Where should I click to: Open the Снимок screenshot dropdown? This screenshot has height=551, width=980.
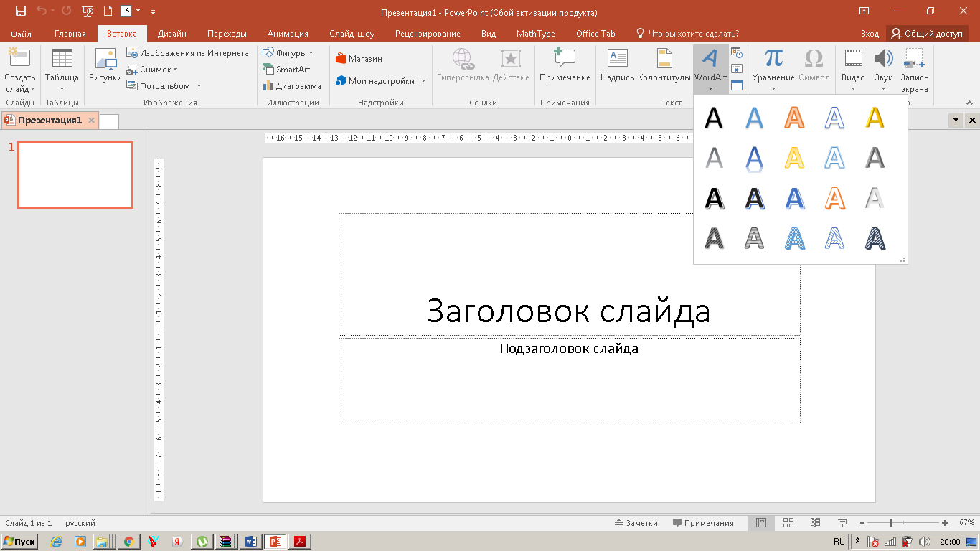point(152,70)
